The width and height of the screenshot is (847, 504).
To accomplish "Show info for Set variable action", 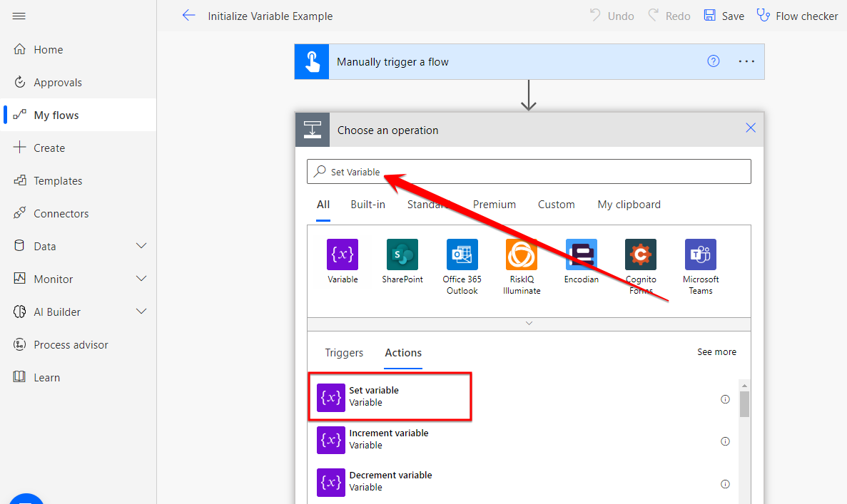I will click(725, 399).
